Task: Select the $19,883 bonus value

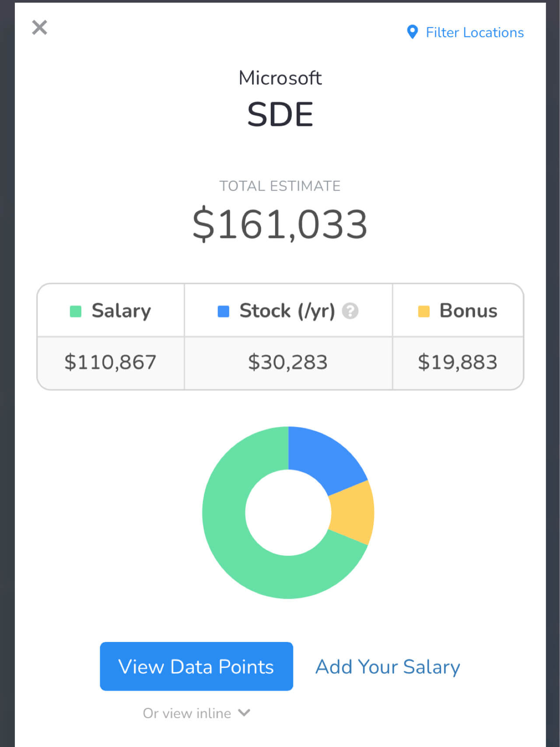Action: click(458, 362)
